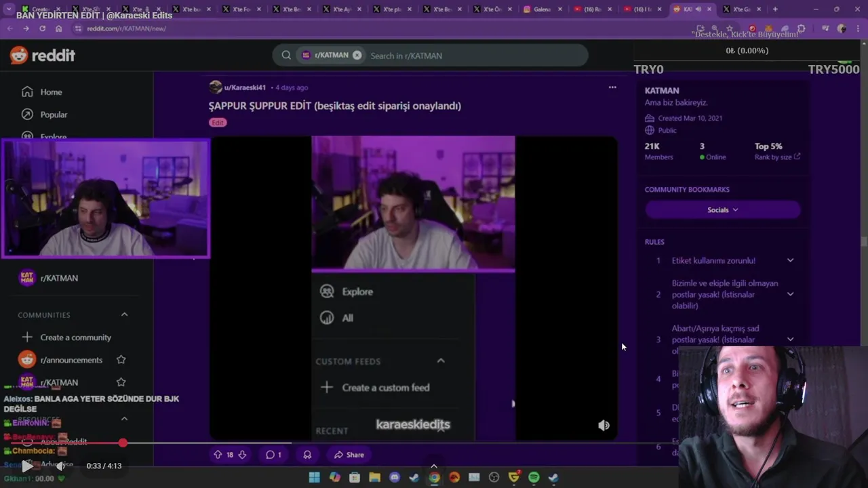Go back in the browser
This screenshot has width=868, height=488.
point(9,28)
